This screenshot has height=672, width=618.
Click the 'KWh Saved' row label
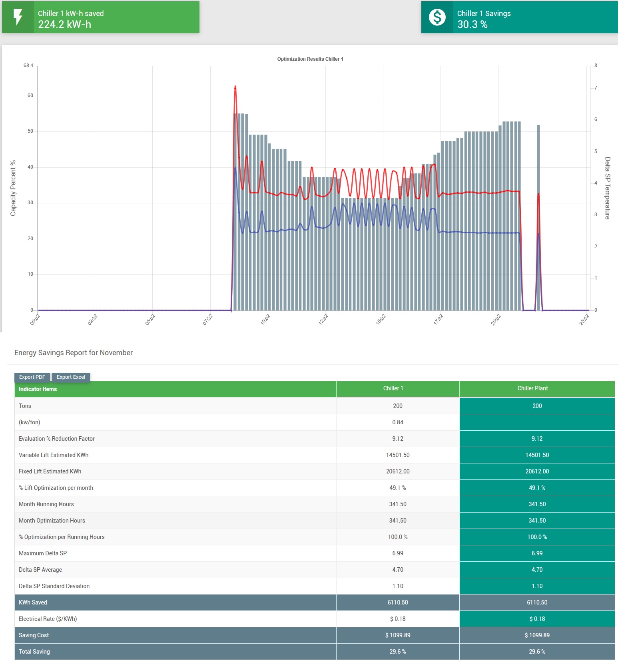(x=33, y=602)
